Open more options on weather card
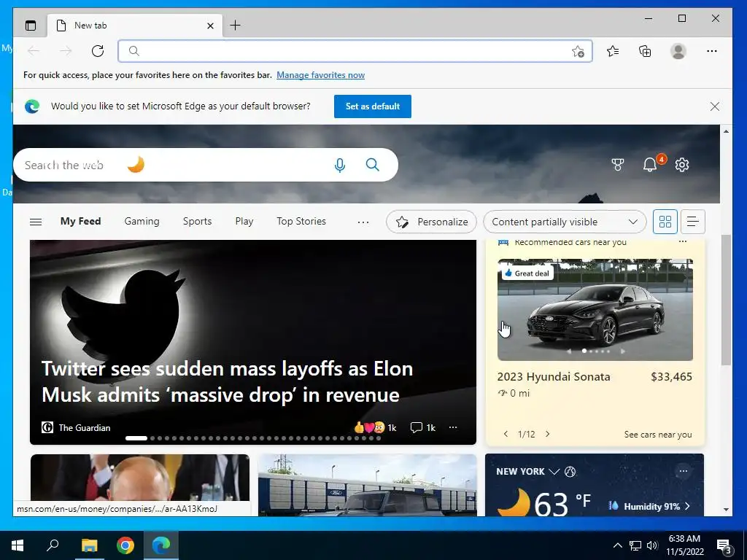Image resolution: width=747 pixels, height=560 pixels. [683, 472]
